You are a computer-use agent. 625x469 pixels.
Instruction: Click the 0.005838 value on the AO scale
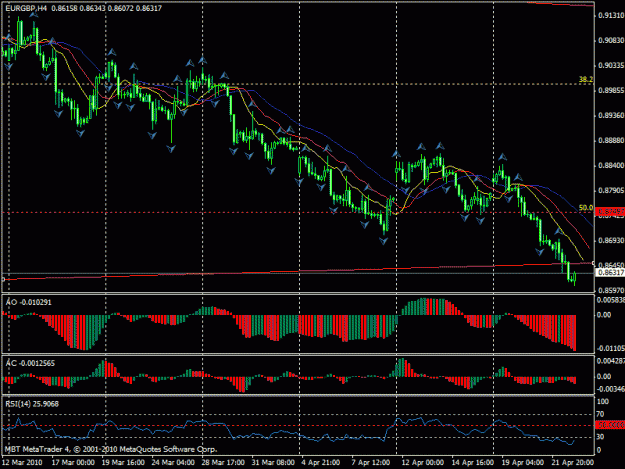(611, 300)
